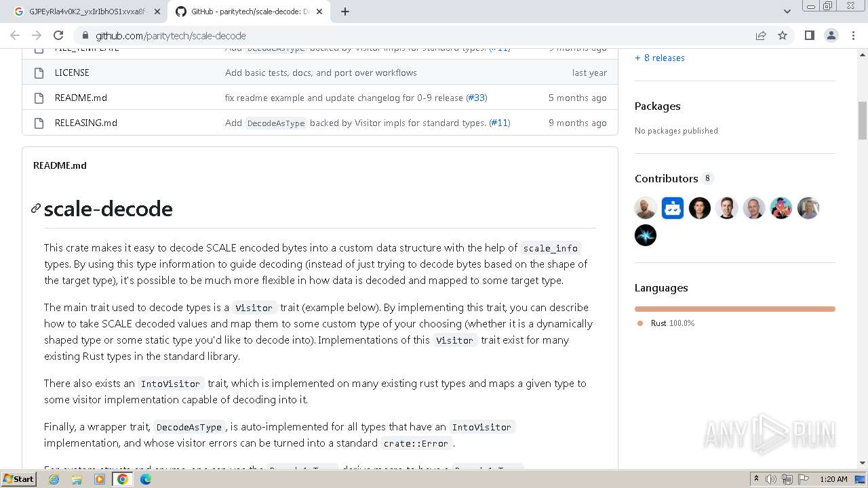
Task: Open the Chrome three-dot menu
Action: (852, 35)
